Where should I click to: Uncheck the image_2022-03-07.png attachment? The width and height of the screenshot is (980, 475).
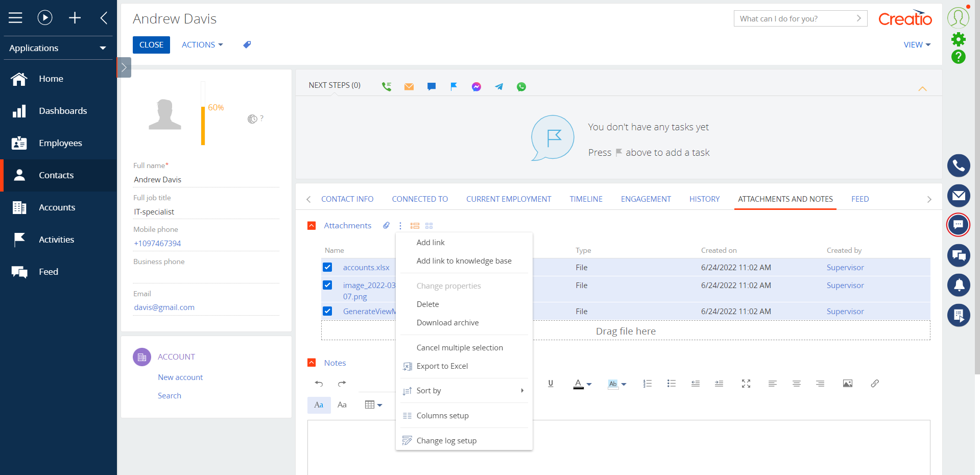coord(327,285)
